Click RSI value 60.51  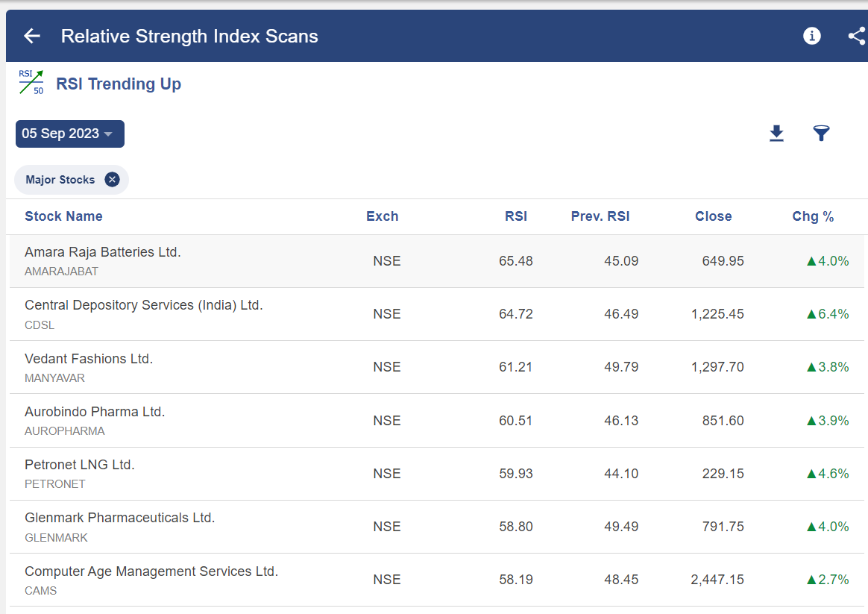coord(515,421)
